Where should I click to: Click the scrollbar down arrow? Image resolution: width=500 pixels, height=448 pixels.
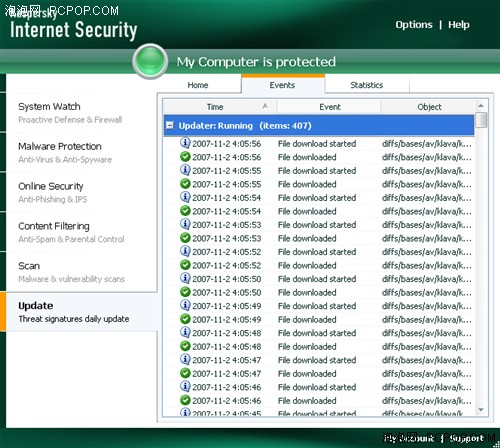click(481, 410)
